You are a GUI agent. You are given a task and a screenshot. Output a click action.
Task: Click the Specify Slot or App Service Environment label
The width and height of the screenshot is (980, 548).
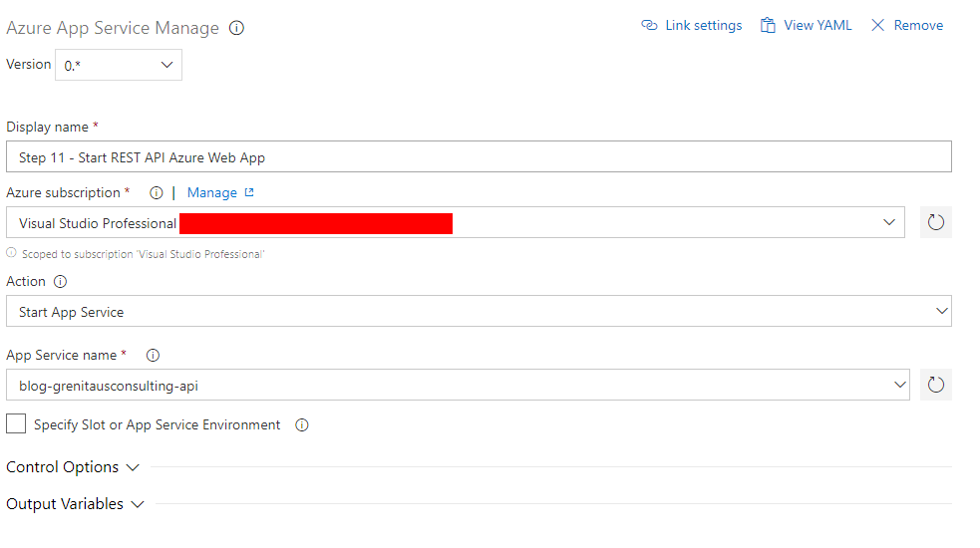pyautogui.click(x=157, y=424)
